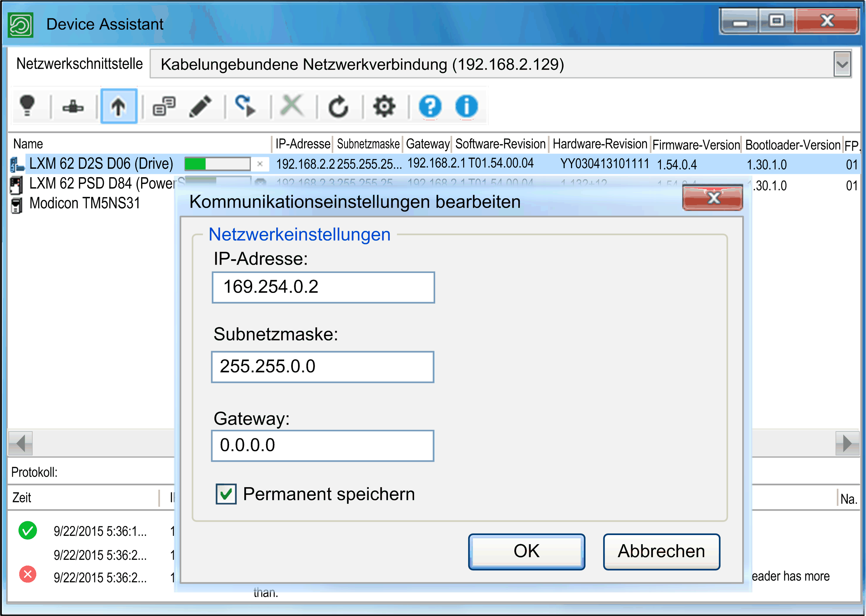Screen dimensions: 866x616
Task: Click the 1.54.0.4 firmware version cell
Action: [x=677, y=165]
